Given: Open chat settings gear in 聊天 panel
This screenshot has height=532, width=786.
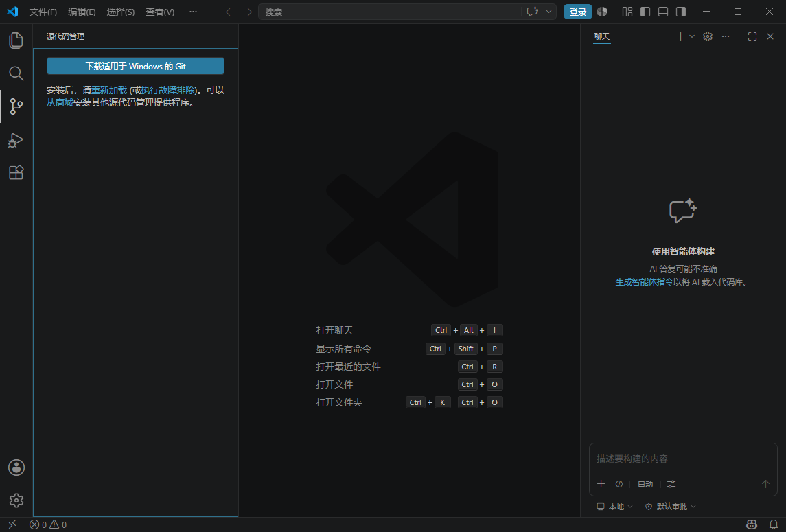Looking at the screenshot, I should click(x=707, y=36).
